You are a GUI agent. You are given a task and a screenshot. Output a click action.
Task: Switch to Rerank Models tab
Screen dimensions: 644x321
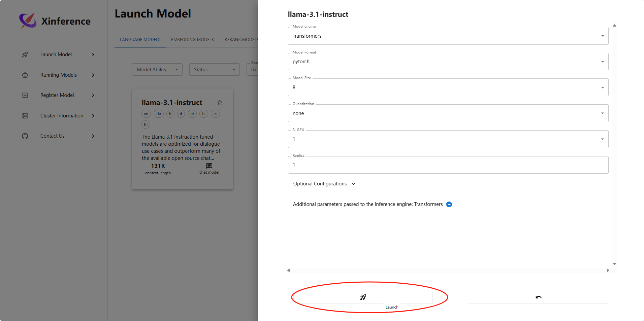241,40
